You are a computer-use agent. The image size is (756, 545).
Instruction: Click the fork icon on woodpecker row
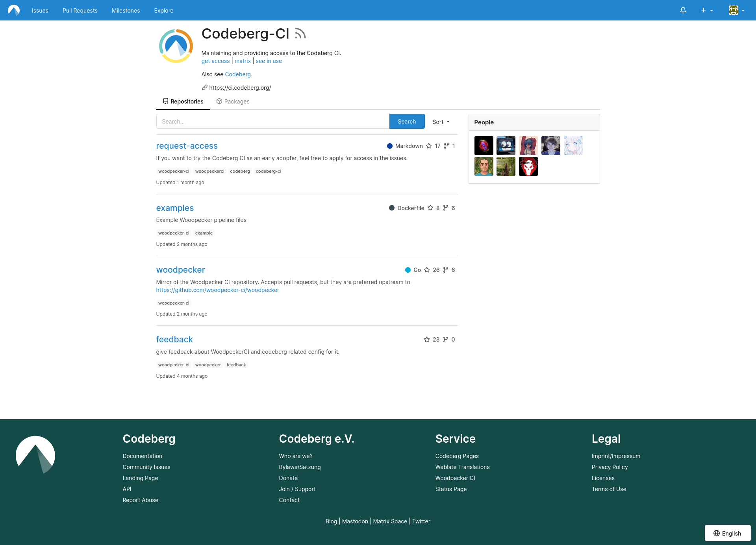click(x=445, y=270)
